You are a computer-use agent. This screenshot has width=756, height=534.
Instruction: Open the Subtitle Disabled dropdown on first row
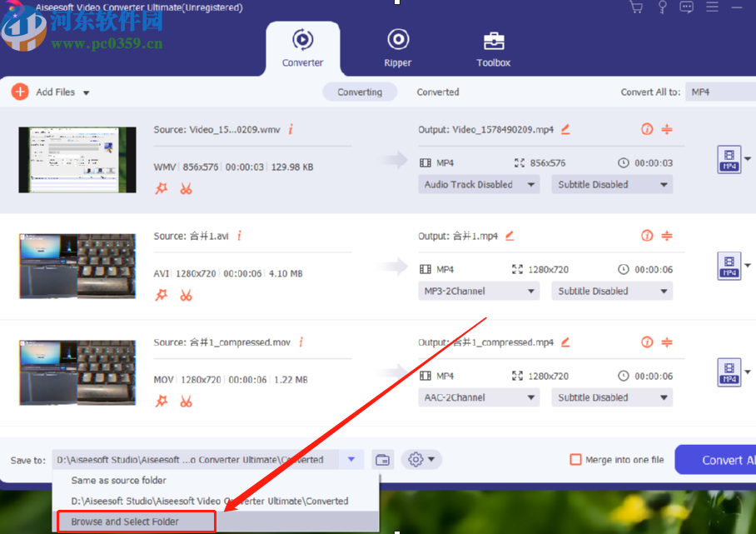point(612,184)
